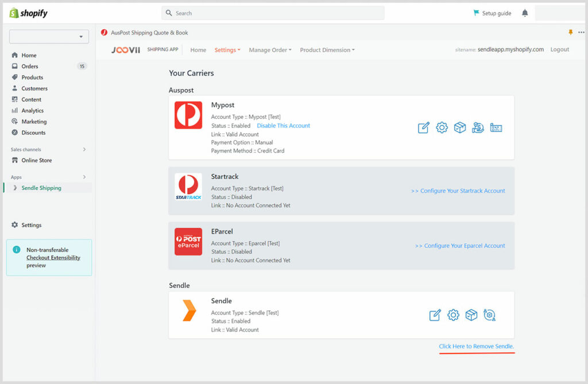588x384 pixels.
Task: Configure Your Eparcel Account
Action: coord(460,246)
